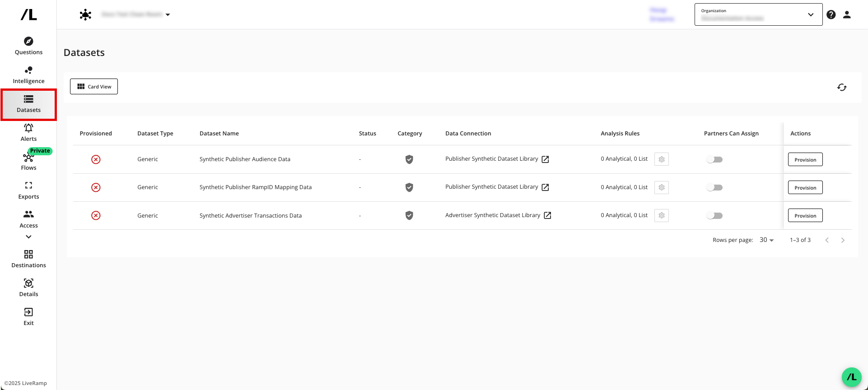Image resolution: width=868 pixels, height=390 pixels.
Task: Toggle Partners Can Assign for Advertiser Transactions Data
Action: 714,215
